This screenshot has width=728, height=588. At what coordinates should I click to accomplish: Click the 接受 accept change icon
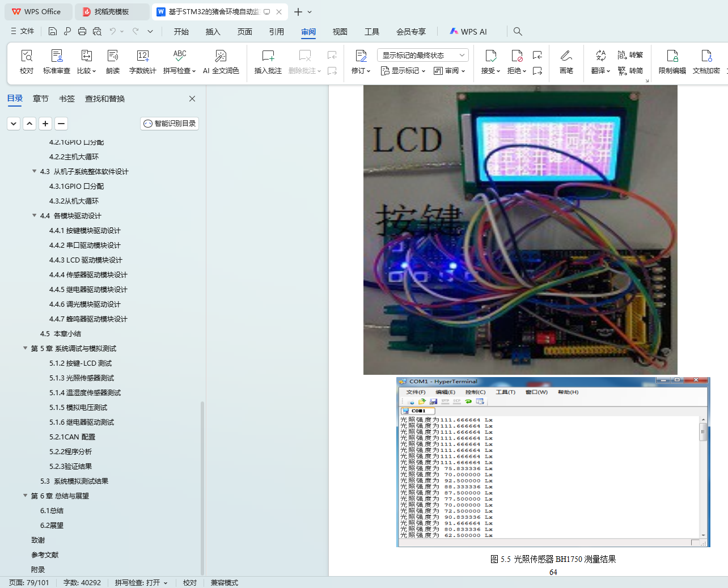pos(490,56)
